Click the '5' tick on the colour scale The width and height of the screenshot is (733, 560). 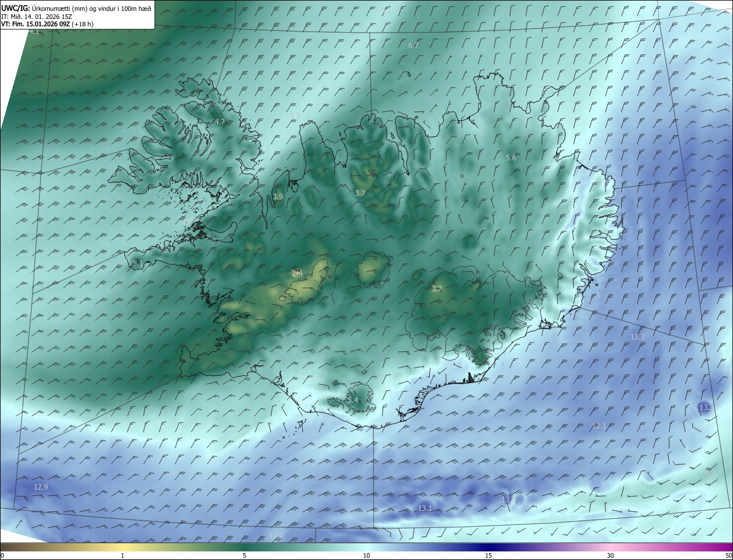[245, 555]
